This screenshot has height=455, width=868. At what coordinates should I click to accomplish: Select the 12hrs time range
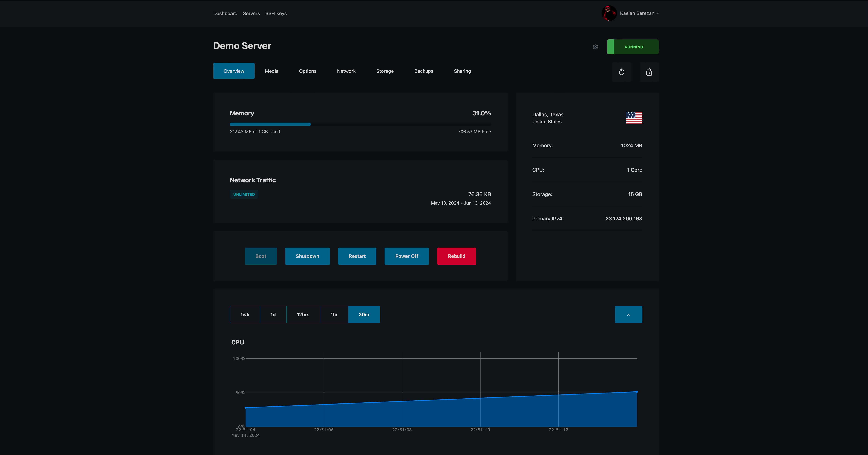pos(303,315)
